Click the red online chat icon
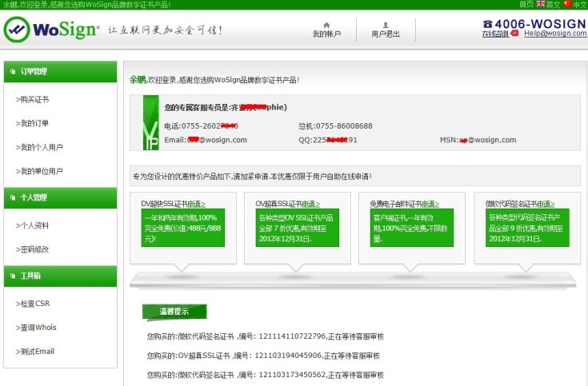The height and width of the screenshot is (386, 588). point(514,34)
